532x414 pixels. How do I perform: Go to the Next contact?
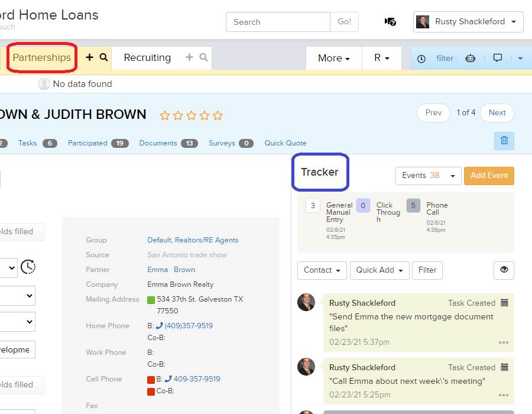point(497,112)
